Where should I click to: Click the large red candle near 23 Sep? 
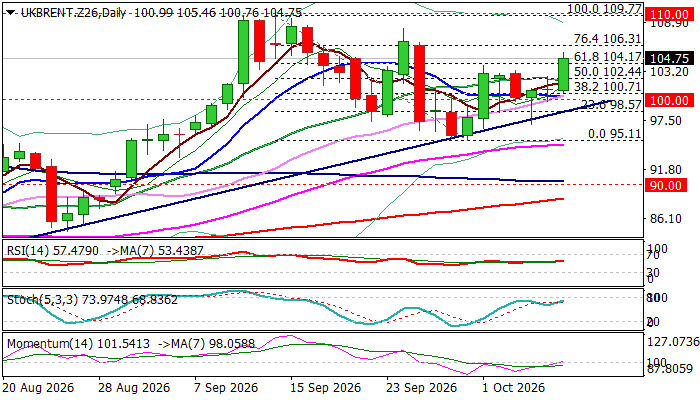coord(419,83)
